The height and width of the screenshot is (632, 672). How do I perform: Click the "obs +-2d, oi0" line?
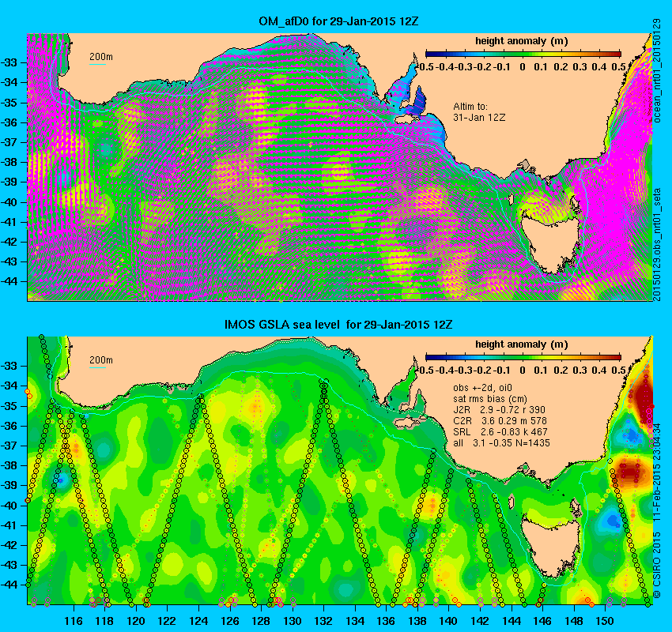click(x=482, y=388)
